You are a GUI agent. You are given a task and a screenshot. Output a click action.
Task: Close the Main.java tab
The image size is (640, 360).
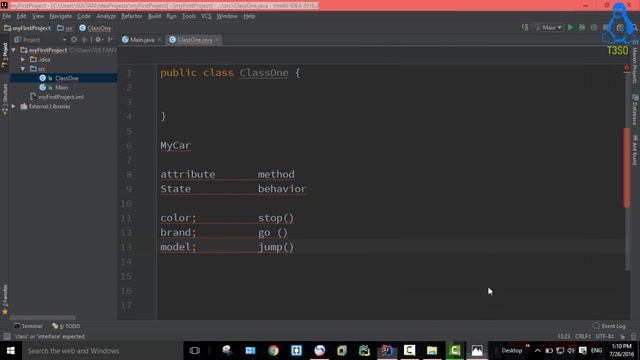click(159, 40)
